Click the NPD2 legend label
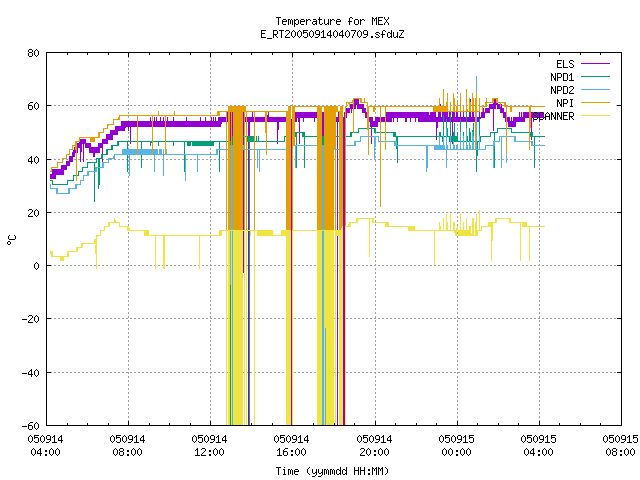640x480 pixels. click(x=562, y=90)
